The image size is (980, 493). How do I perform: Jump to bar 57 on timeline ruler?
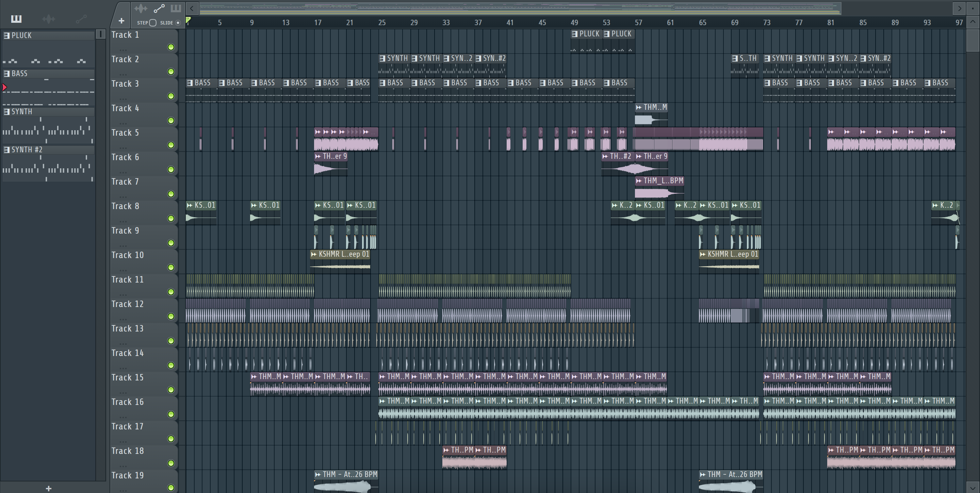638,22
